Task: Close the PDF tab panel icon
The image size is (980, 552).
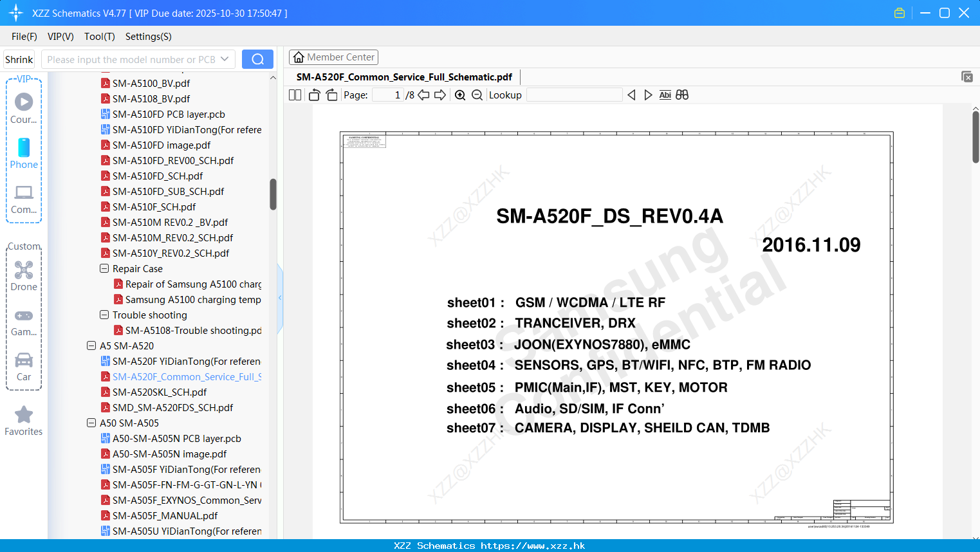Action: [x=967, y=77]
